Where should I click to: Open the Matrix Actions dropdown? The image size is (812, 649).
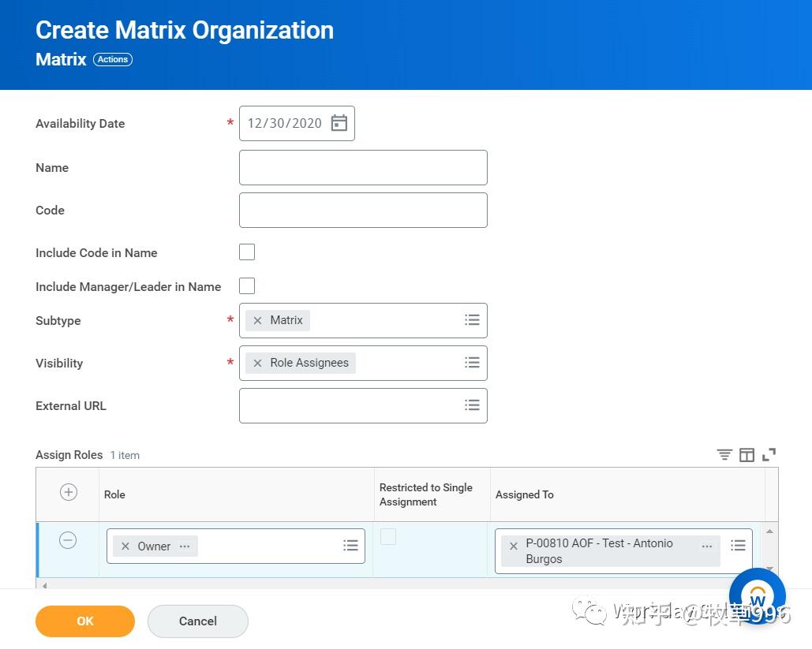coord(112,59)
